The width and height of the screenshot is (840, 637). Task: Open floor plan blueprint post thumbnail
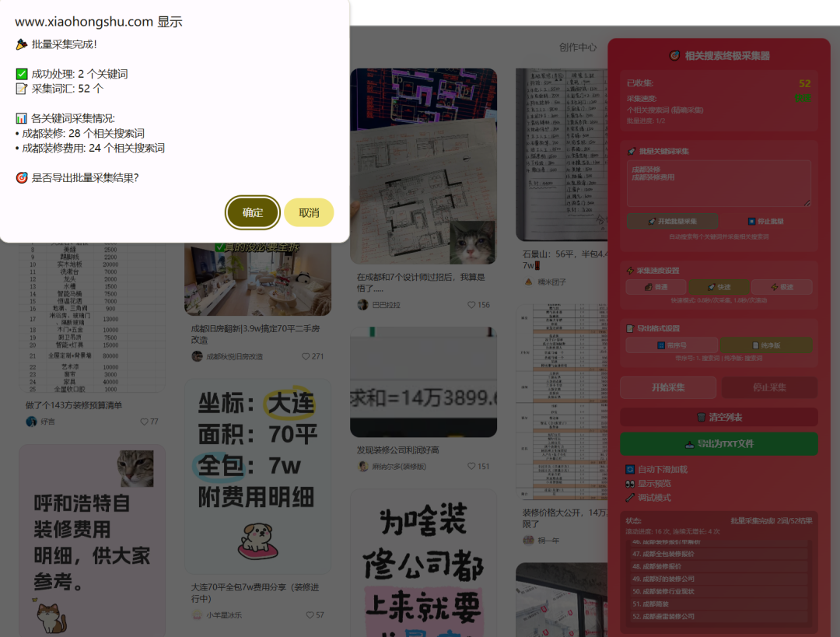pos(423,166)
